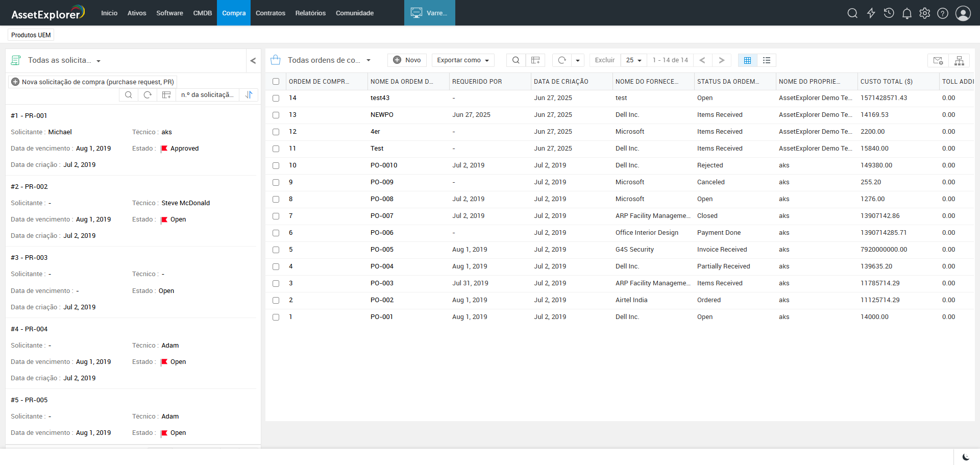The height and width of the screenshot is (465, 980).
Task: Tick the checkbox for order test43
Action: point(276,98)
